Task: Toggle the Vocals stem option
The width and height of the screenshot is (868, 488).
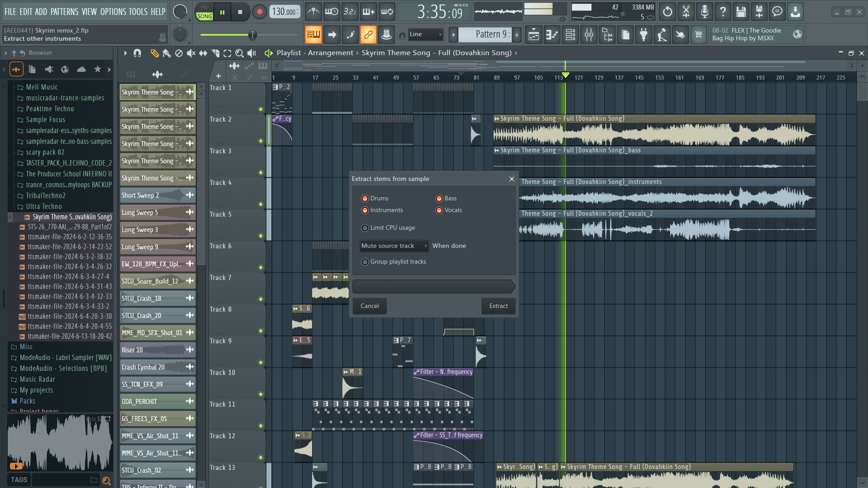Action: (439, 210)
